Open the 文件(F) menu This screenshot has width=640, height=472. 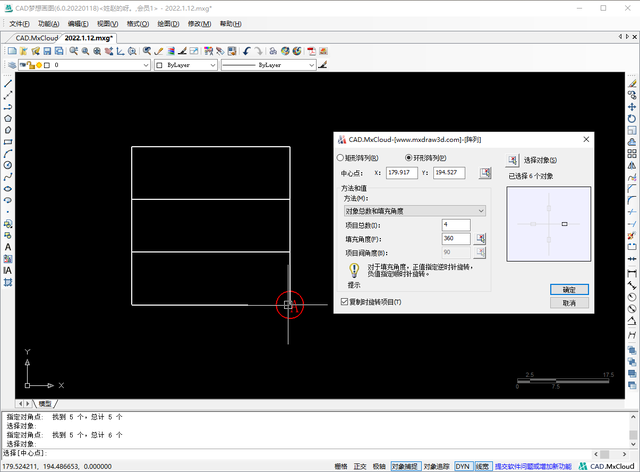(20, 24)
